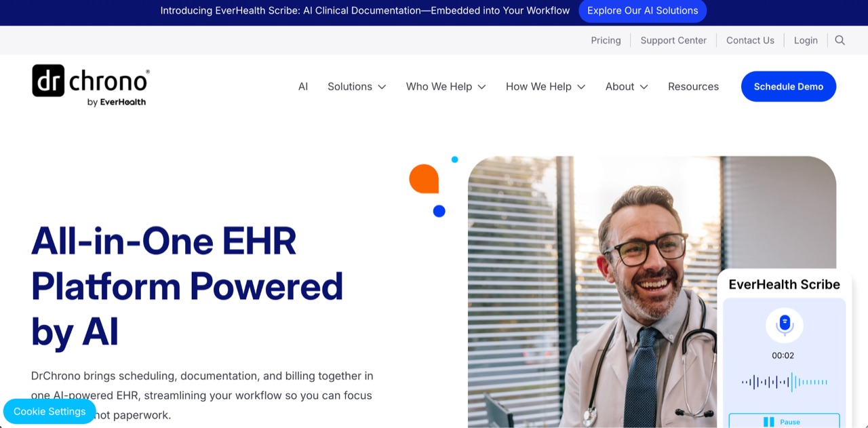The image size is (868, 428).
Task: Click the DrChrono by EverHealth logo
Action: click(x=91, y=86)
